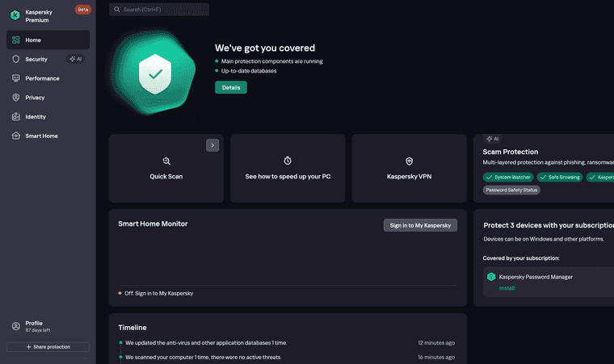The height and width of the screenshot is (364, 614).
Task: Click the databases updated timeline entry
Action: pyautogui.click(x=206, y=343)
